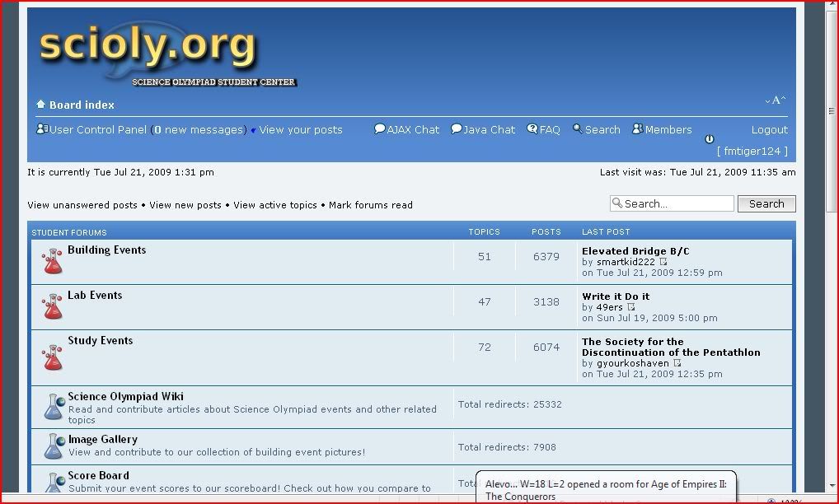Open Search page from navigation bar

[602, 130]
